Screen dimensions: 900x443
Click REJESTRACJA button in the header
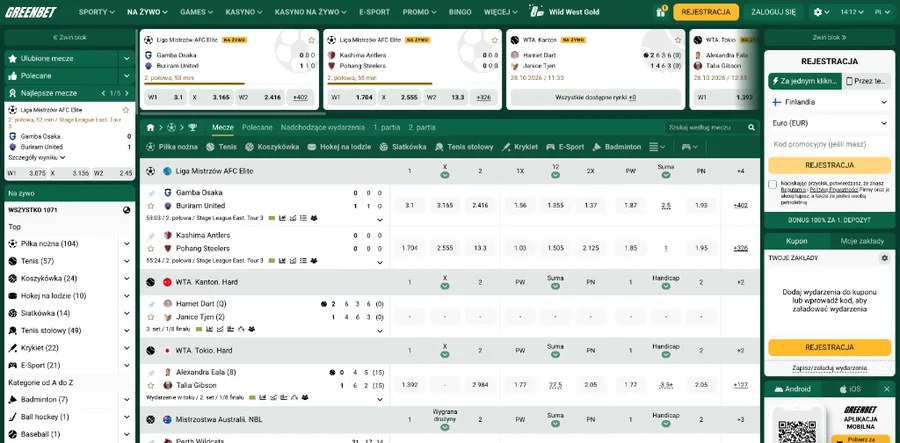coord(705,12)
